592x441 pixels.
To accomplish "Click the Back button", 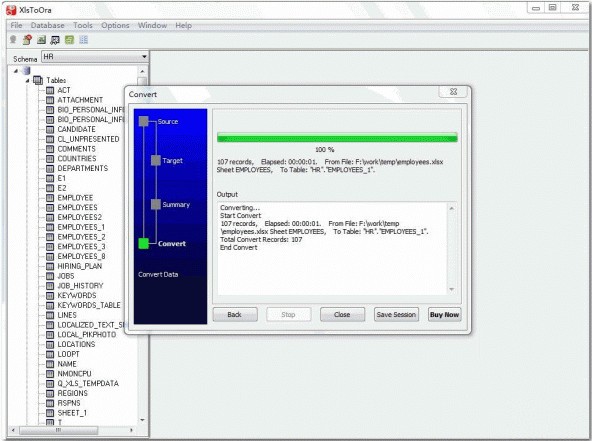I will 235,315.
